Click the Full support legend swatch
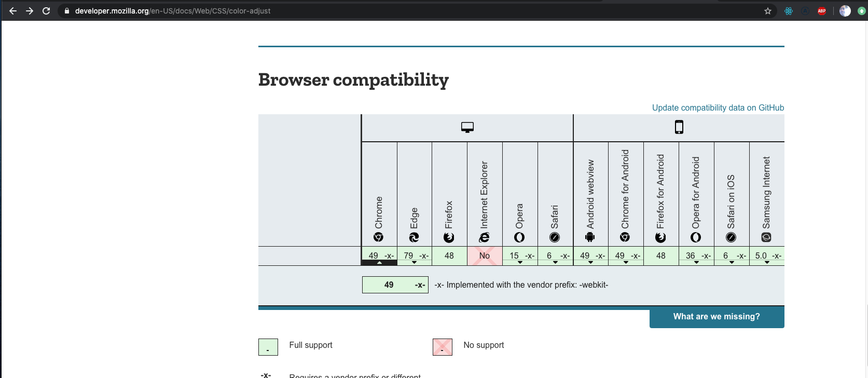 (268, 347)
